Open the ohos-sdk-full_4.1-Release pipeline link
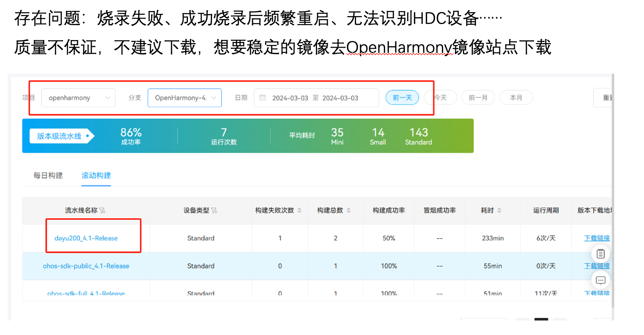The width and height of the screenshot is (644, 335). 86,293
